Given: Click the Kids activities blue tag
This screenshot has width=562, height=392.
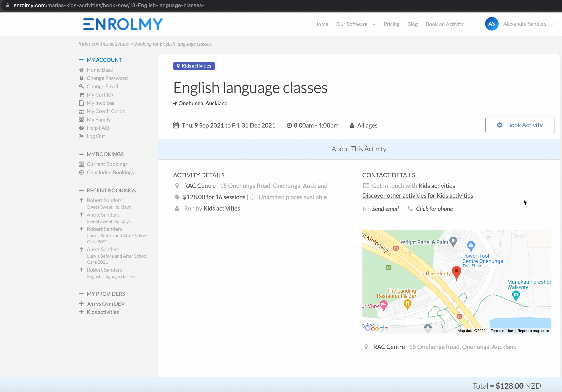Looking at the screenshot, I should tap(194, 66).
